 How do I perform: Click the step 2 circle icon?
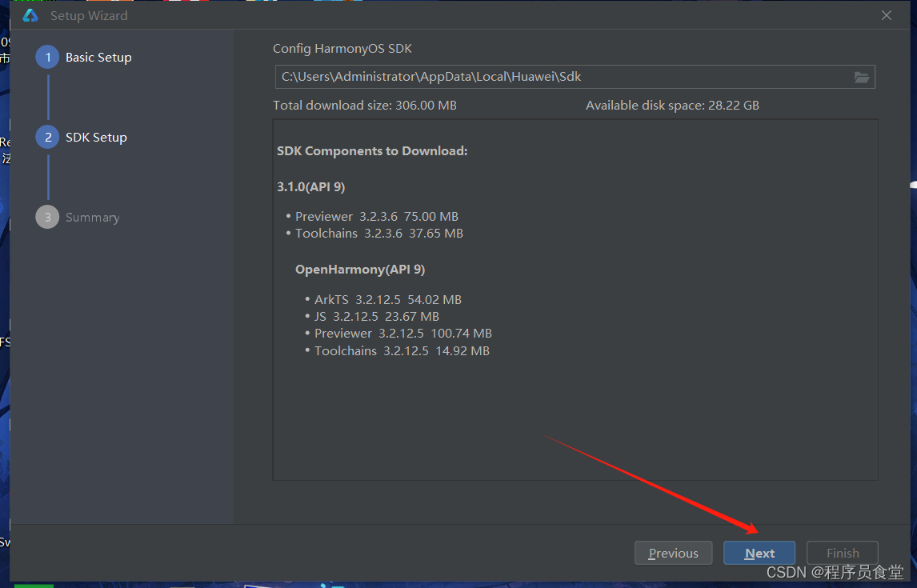[x=47, y=138]
